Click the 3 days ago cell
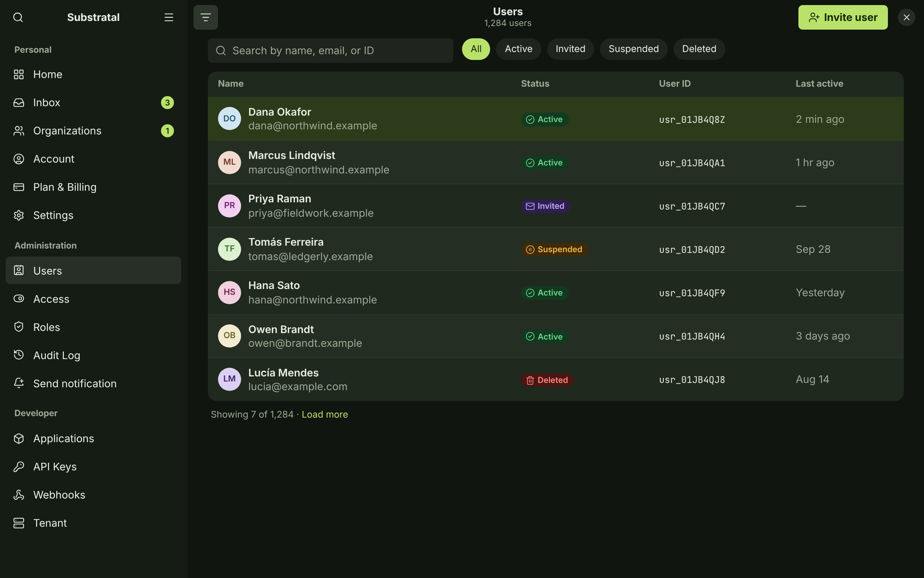The height and width of the screenshot is (578, 924). (823, 336)
